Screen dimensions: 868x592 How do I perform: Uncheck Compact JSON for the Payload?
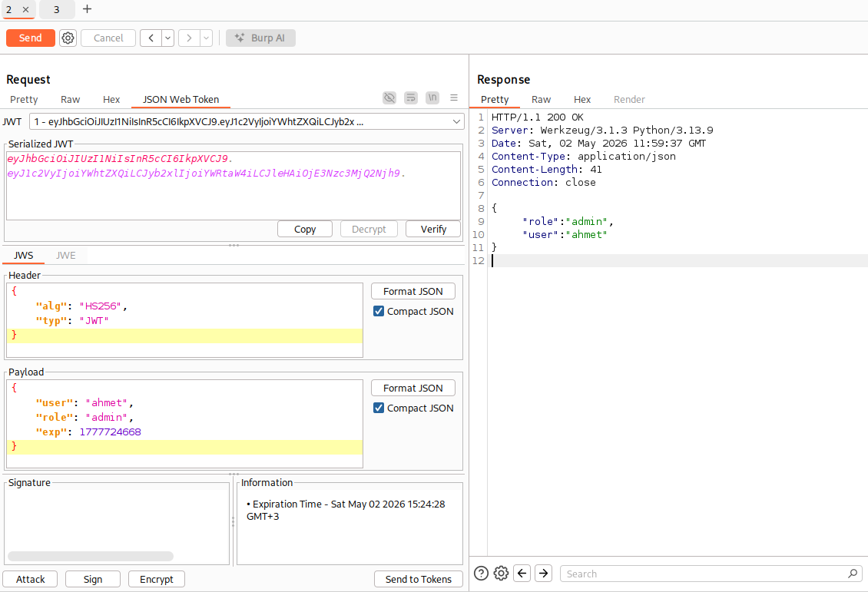379,408
